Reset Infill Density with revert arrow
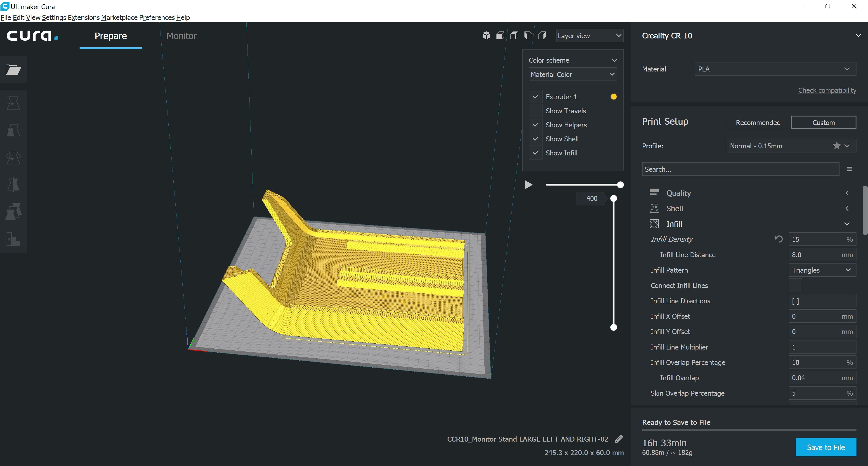The height and width of the screenshot is (466, 868). click(x=778, y=239)
